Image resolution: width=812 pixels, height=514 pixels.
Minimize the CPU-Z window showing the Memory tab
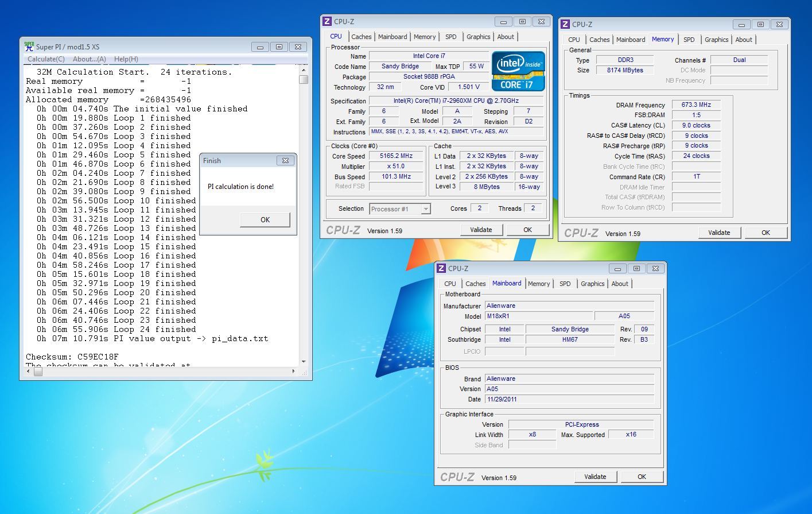pos(741,25)
